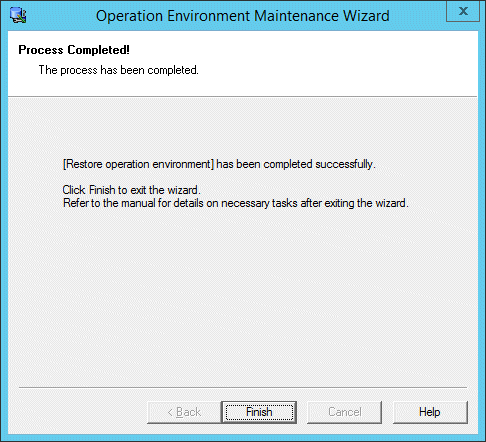Close the Operation Environment Maintenance Wizard window
This screenshot has height=442, width=486.
463,11
